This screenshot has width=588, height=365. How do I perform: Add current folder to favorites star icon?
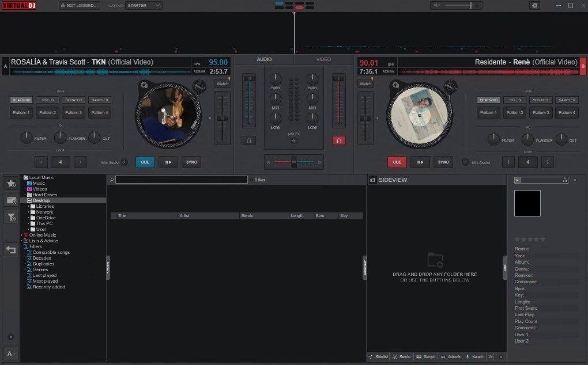(x=11, y=183)
